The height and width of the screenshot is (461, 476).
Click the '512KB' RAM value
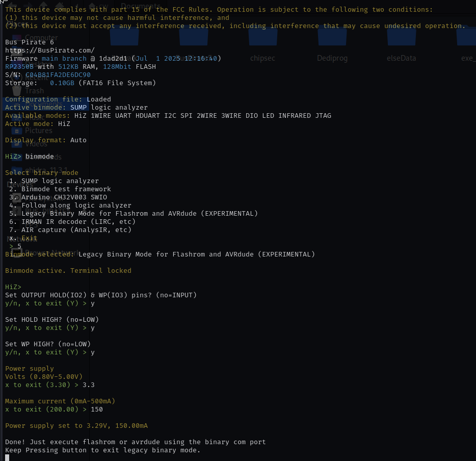point(68,66)
